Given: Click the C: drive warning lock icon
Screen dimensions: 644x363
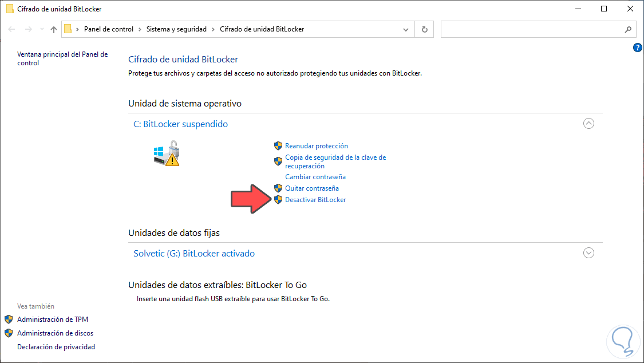Looking at the screenshot, I should pos(167,153).
